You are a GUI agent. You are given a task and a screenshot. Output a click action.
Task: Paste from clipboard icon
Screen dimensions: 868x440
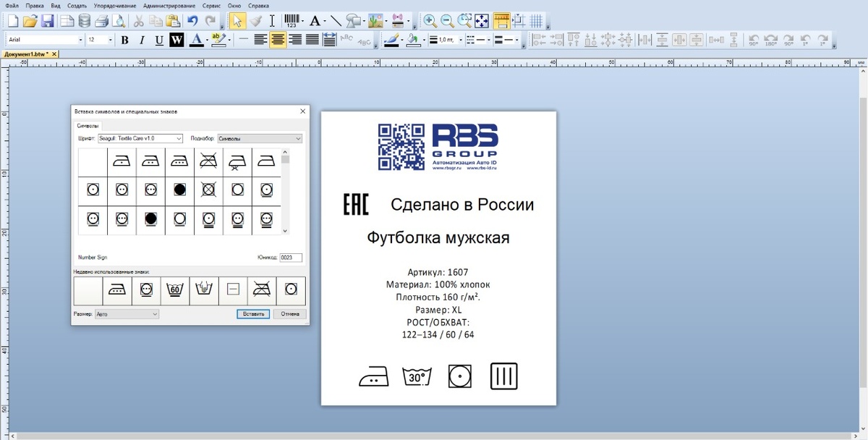point(172,21)
